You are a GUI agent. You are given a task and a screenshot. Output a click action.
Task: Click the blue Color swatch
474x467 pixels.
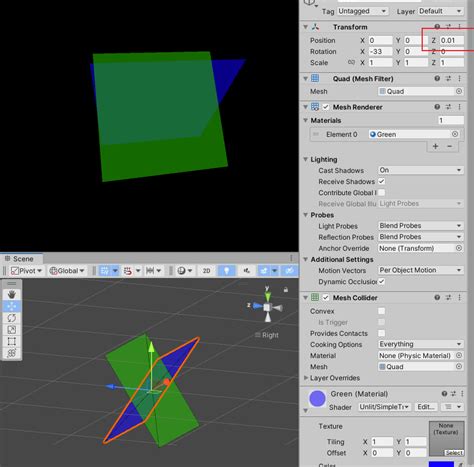click(x=441, y=464)
